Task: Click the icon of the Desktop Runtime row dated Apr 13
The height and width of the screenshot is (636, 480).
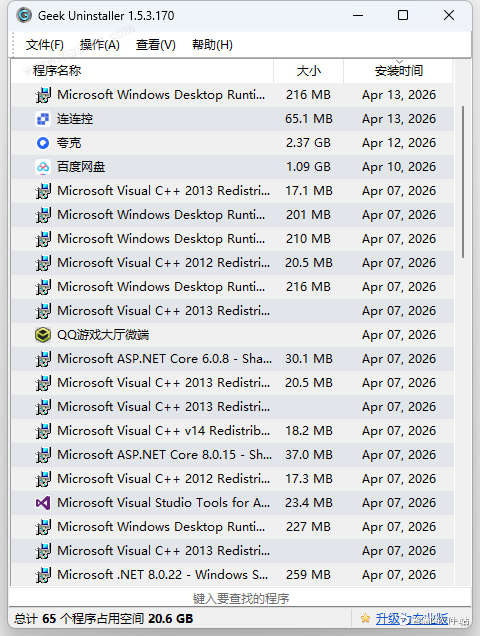Action: pos(43,95)
